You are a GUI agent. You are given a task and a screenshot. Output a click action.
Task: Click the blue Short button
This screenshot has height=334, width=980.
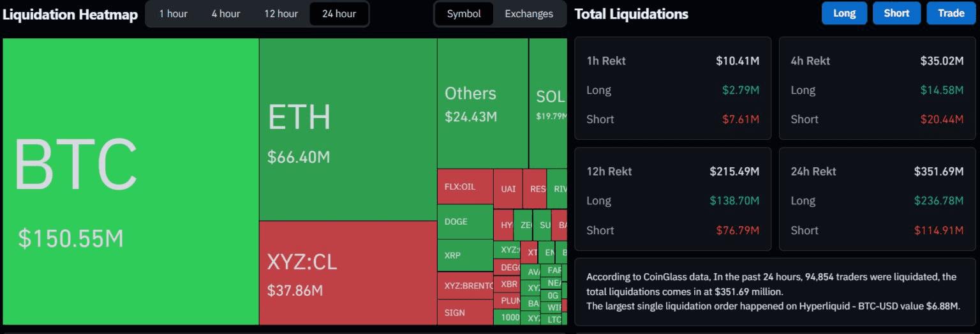tap(896, 13)
